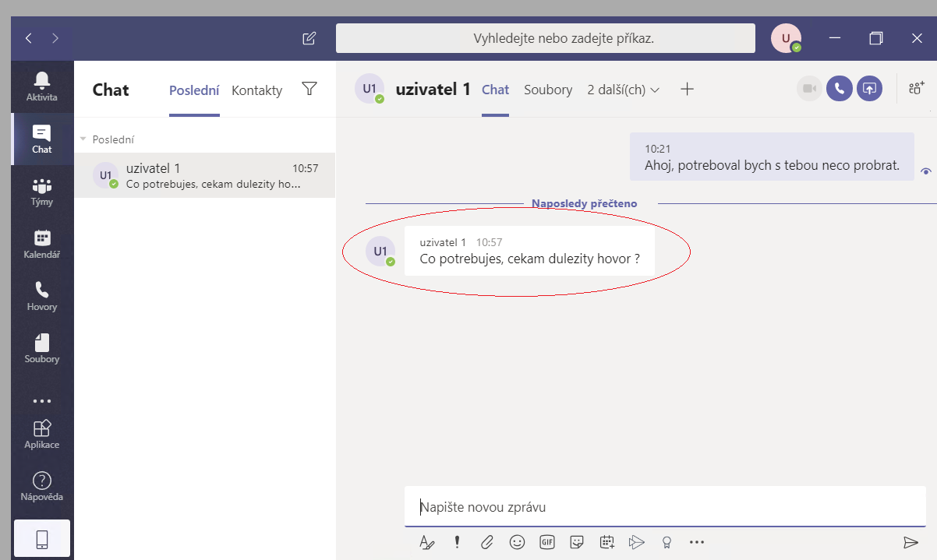The width and height of the screenshot is (937, 560).
Task: Click the uzivatel 1 header name
Action: [433, 89]
